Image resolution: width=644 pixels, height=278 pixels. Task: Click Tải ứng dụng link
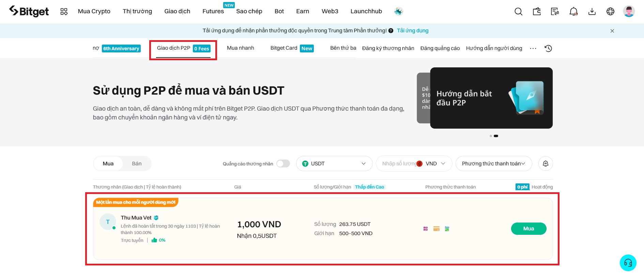pyautogui.click(x=413, y=31)
